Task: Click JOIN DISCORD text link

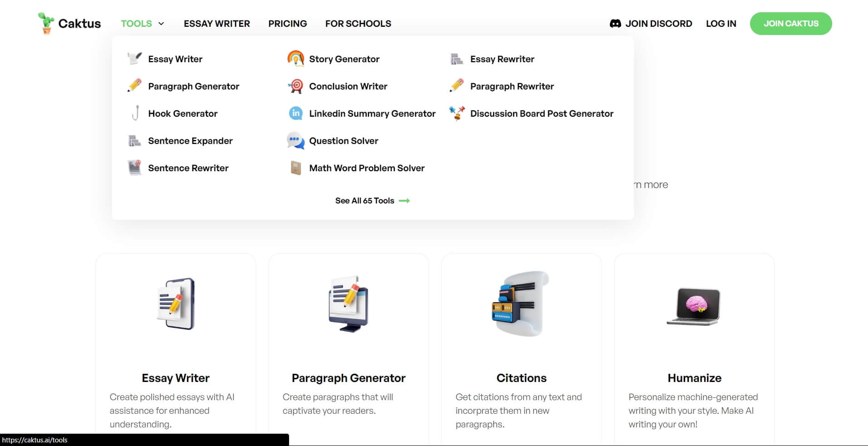Action: pyautogui.click(x=659, y=24)
